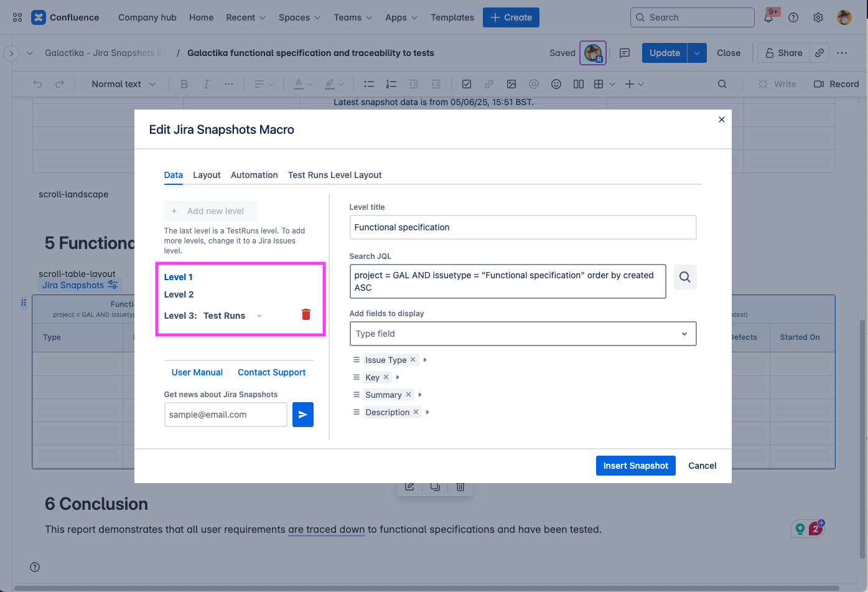Open the Jira Snapshots User Manual link
This screenshot has height=592, width=868.
click(x=197, y=372)
